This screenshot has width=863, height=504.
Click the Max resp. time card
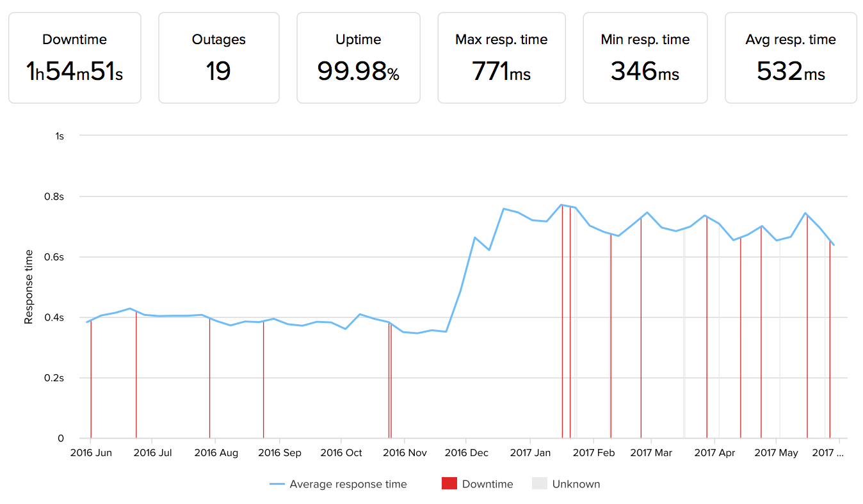coord(501,58)
